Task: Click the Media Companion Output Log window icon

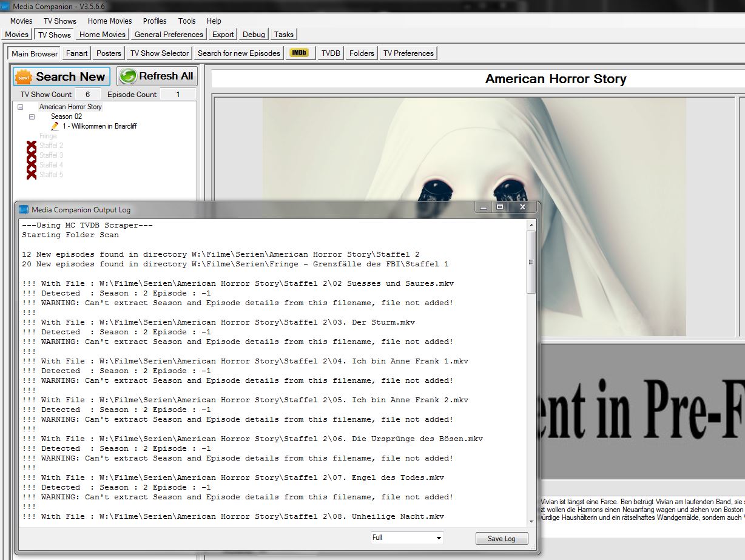Action: (x=24, y=209)
